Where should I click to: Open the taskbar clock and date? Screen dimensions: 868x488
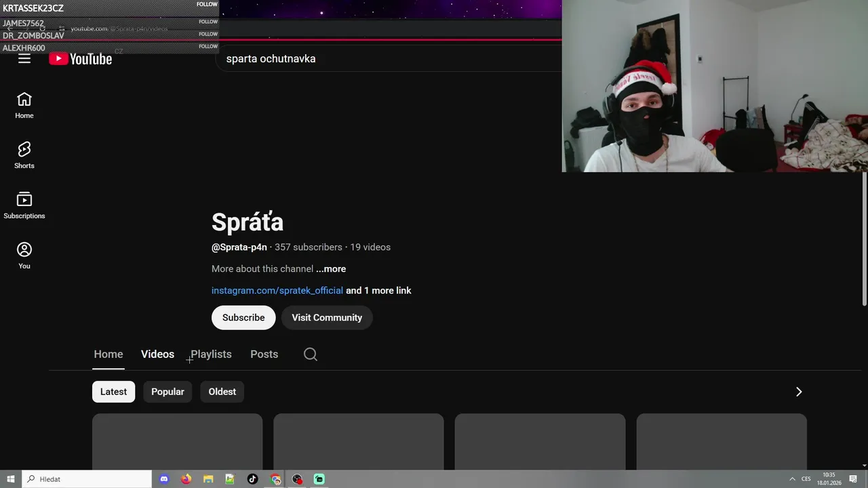829,479
